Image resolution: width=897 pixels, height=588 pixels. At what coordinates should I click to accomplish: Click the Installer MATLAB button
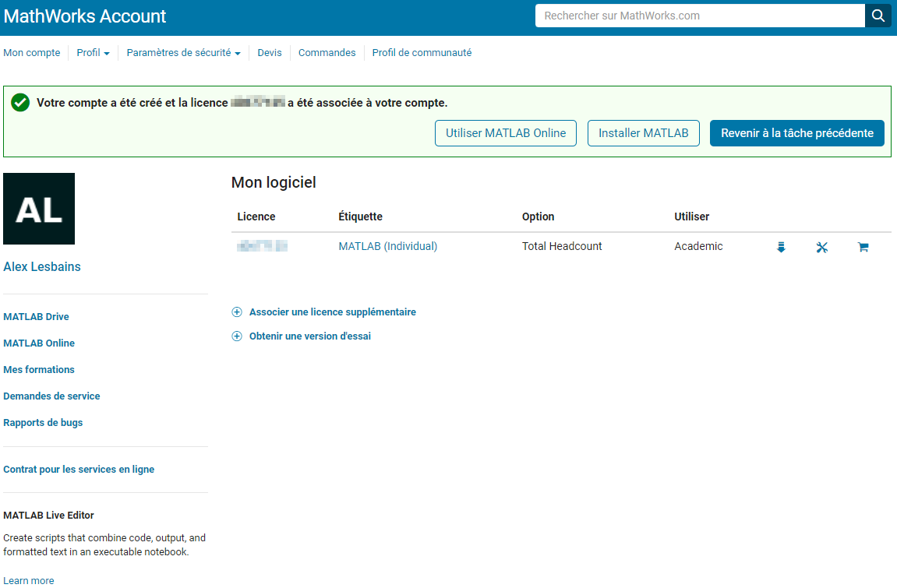click(644, 133)
